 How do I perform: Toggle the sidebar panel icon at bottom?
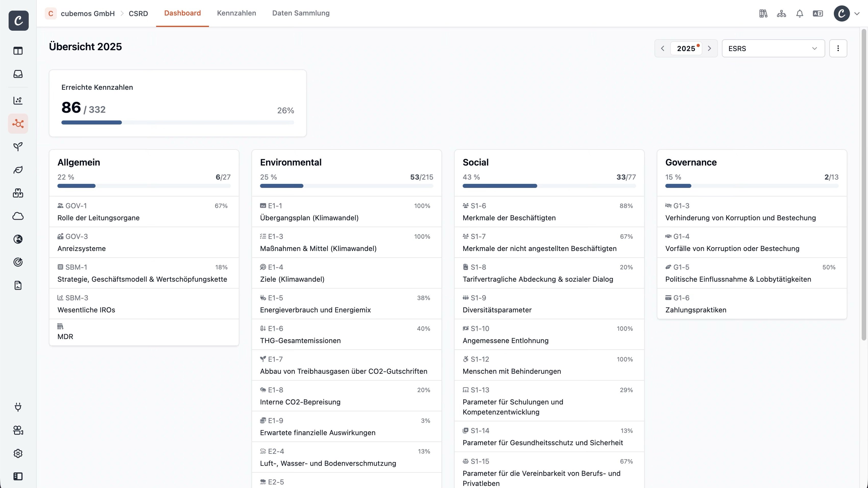[18, 476]
